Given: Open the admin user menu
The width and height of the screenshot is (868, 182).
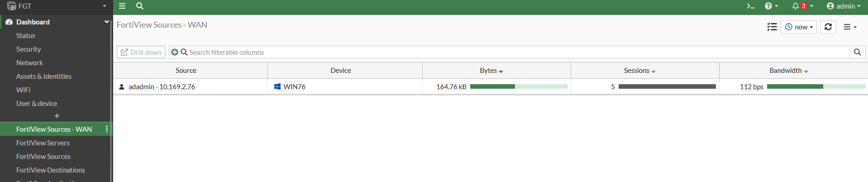Looking at the screenshot, I should coord(844,6).
